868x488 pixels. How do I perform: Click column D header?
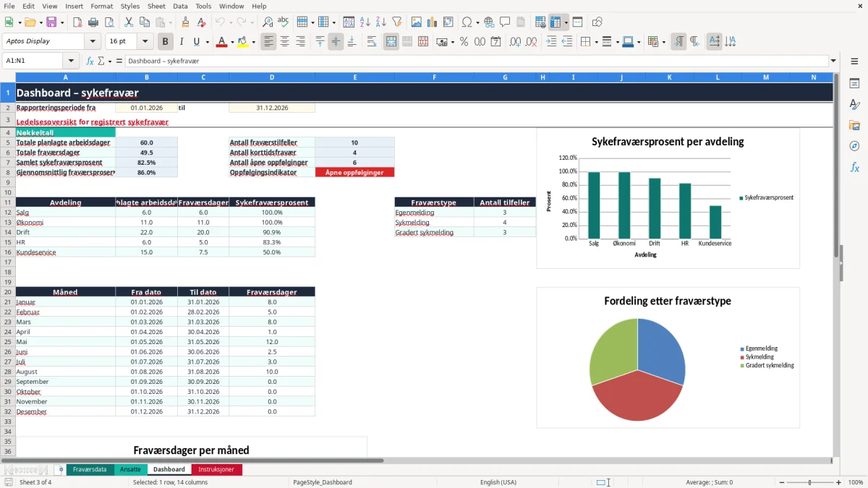click(272, 77)
